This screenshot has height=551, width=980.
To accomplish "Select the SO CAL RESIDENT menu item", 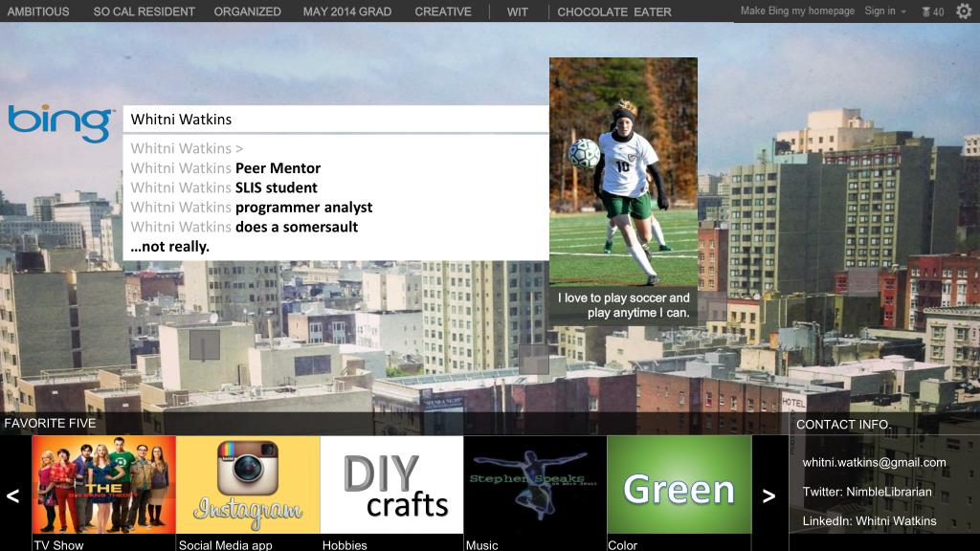I will click(144, 11).
